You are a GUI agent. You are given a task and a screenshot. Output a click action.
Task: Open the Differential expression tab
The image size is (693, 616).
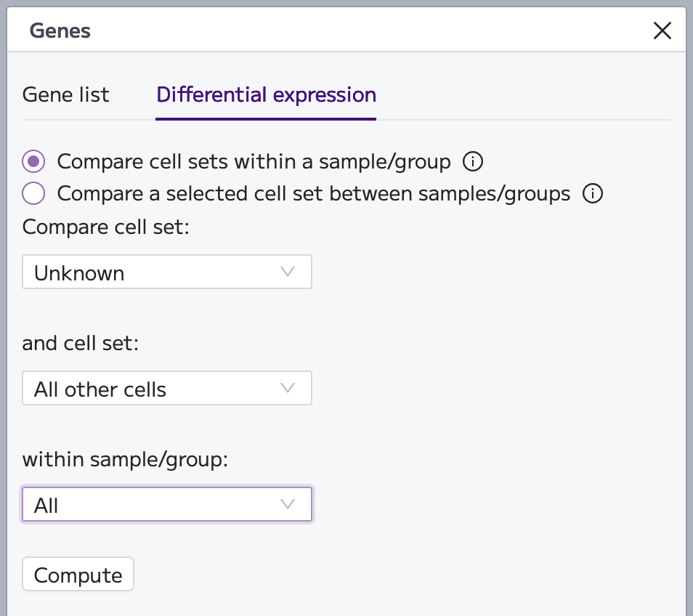(266, 95)
